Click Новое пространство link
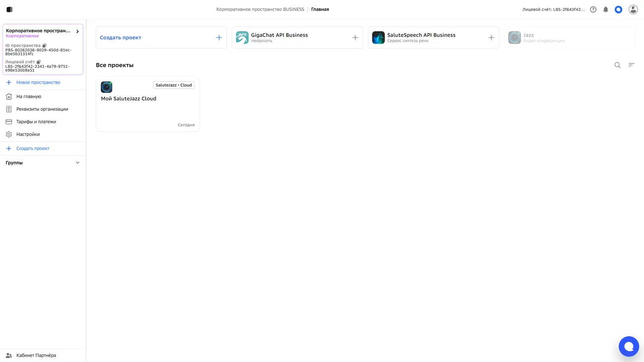This screenshot has width=644, height=362. (38, 83)
